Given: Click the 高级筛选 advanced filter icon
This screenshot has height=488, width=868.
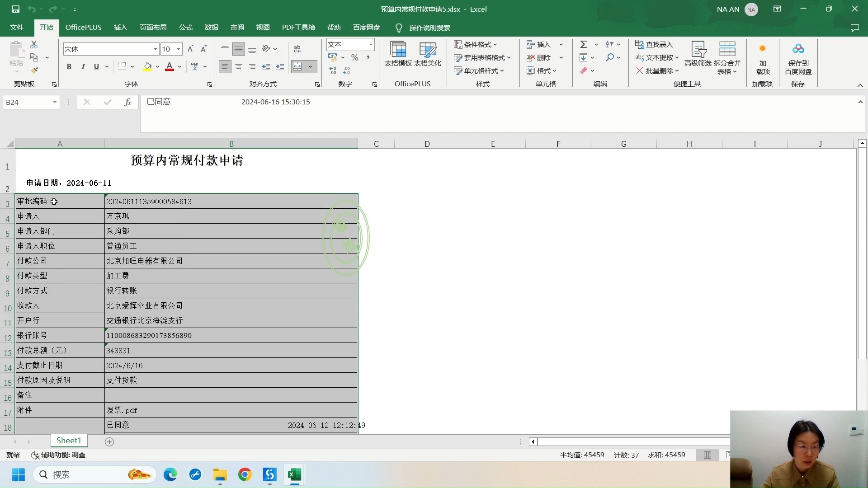Looking at the screenshot, I should point(698,54).
